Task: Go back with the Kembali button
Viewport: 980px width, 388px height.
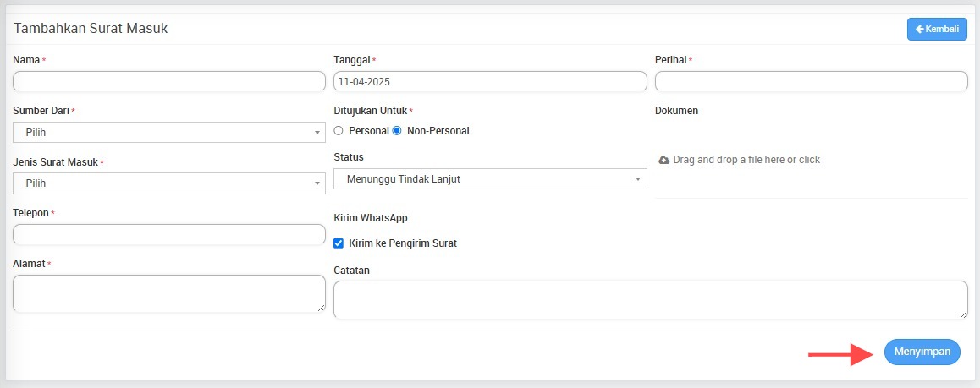Action: pos(937,30)
